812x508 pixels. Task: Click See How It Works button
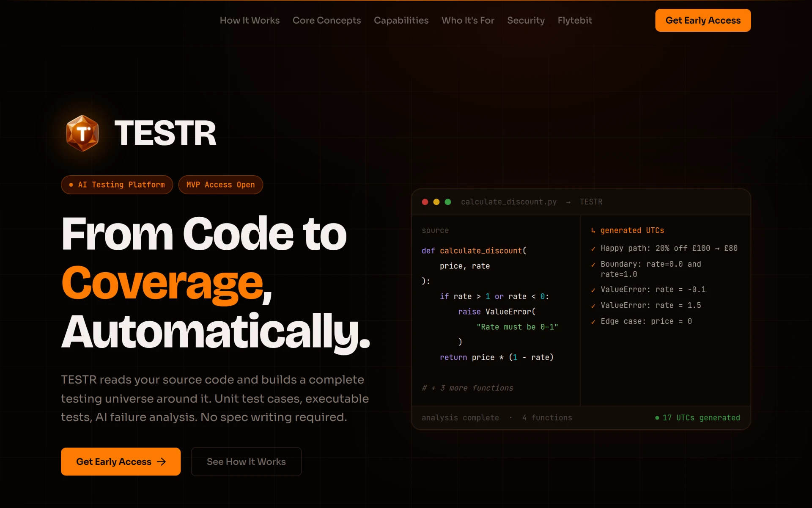(x=246, y=461)
